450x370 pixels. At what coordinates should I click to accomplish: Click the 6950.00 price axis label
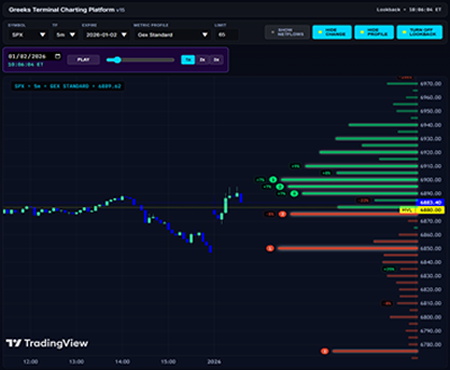[x=431, y=111]
